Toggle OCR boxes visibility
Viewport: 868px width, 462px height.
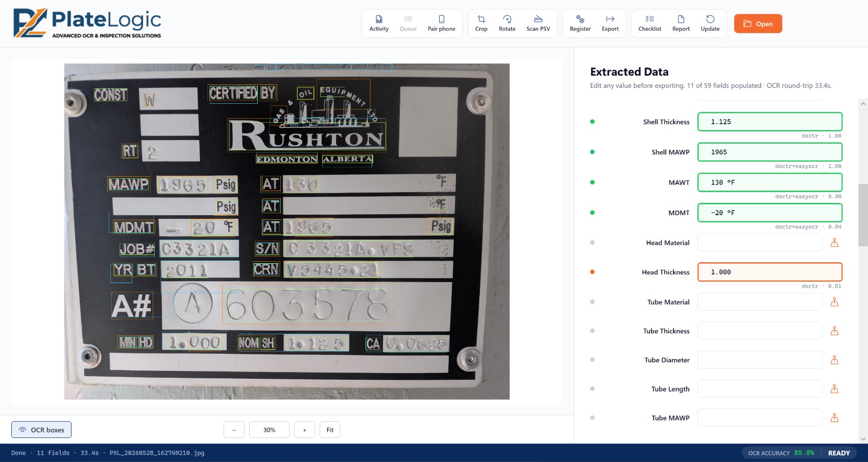[x=41, y=430]
